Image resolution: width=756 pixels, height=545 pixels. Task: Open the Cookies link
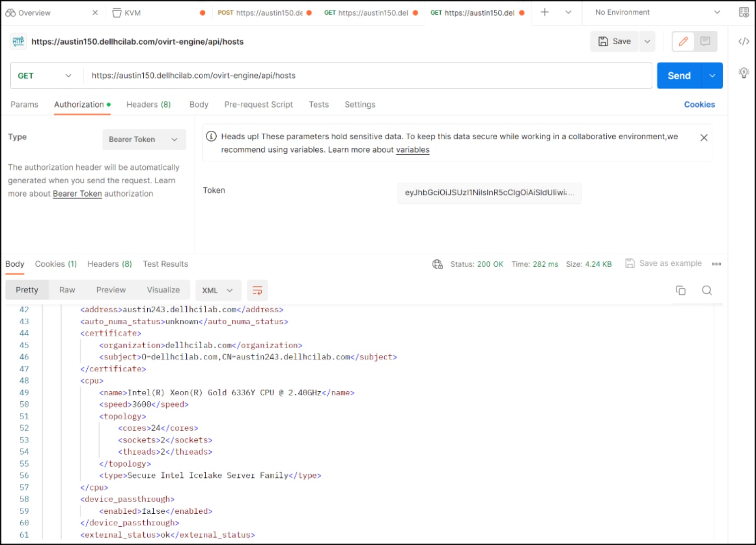click(699, 105)
